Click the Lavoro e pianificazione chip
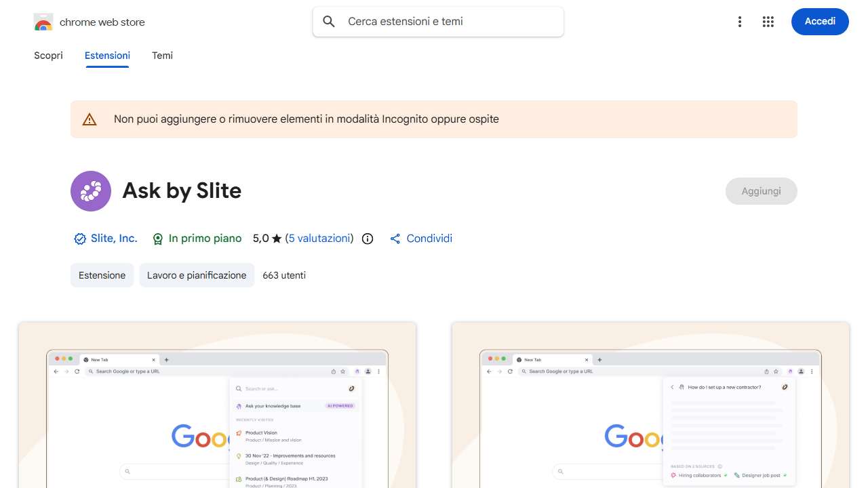The image size is (868, 488). click(197, 275)
